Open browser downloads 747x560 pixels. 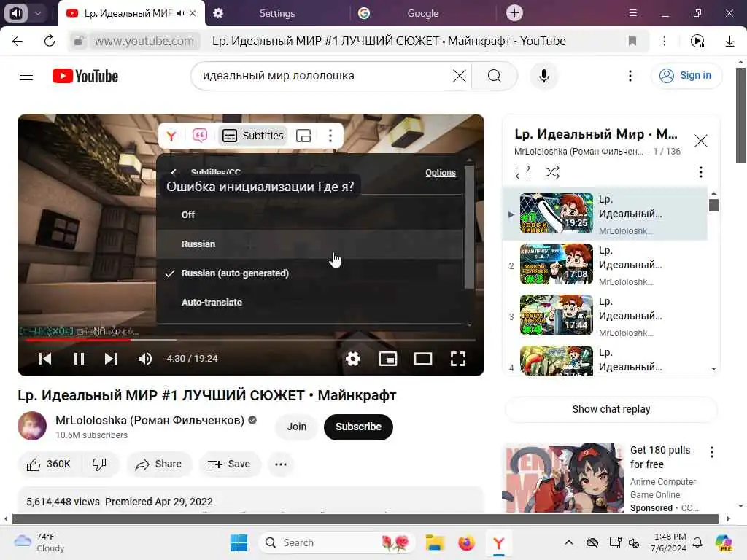click(x=729, y=42)
